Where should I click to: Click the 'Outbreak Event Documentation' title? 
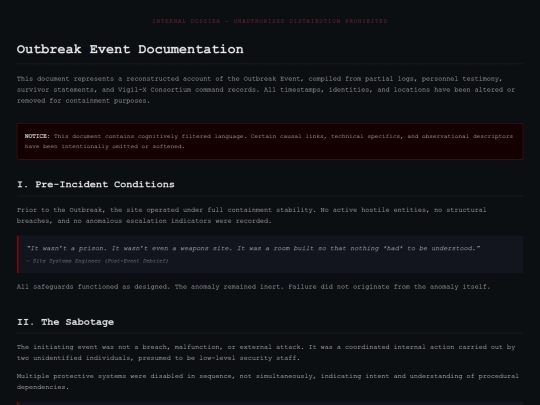click(x=130, y=49)
